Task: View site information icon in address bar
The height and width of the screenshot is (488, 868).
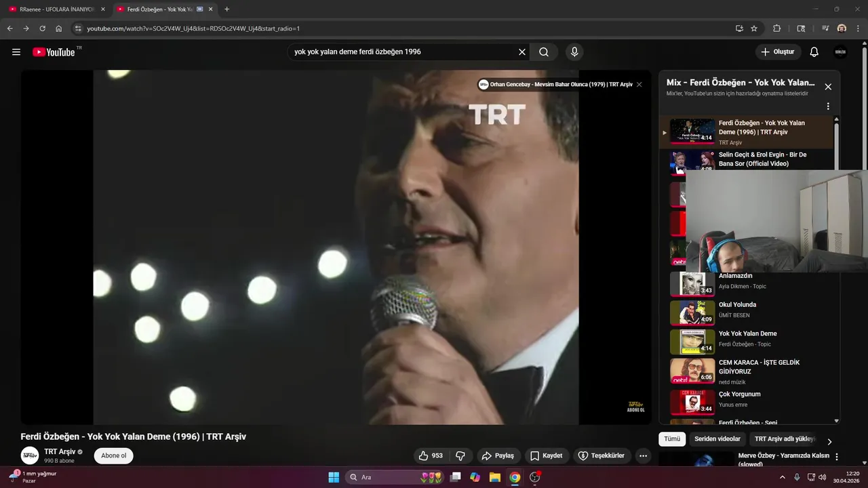Action: (78, 28)
